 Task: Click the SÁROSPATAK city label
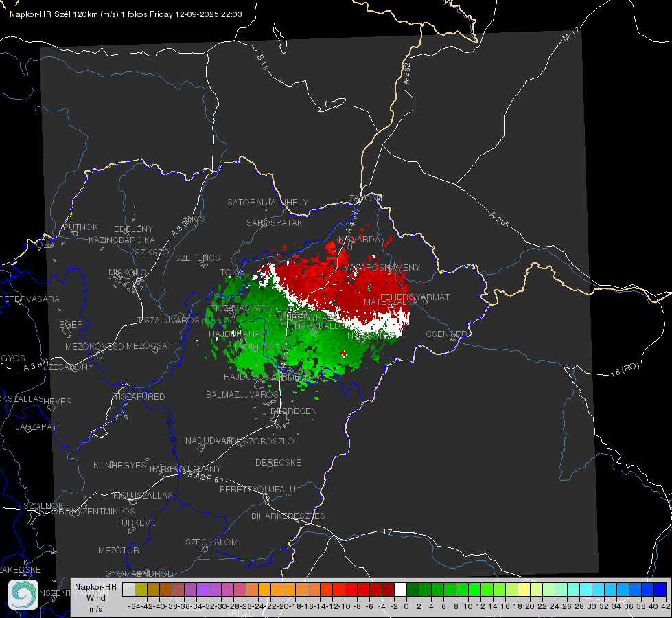click(275, 222)
